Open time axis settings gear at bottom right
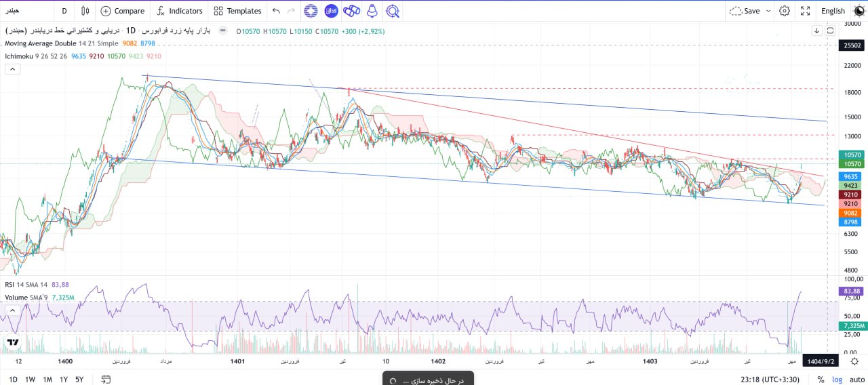Screen dimensions: 868x385 tap(854, 361)
